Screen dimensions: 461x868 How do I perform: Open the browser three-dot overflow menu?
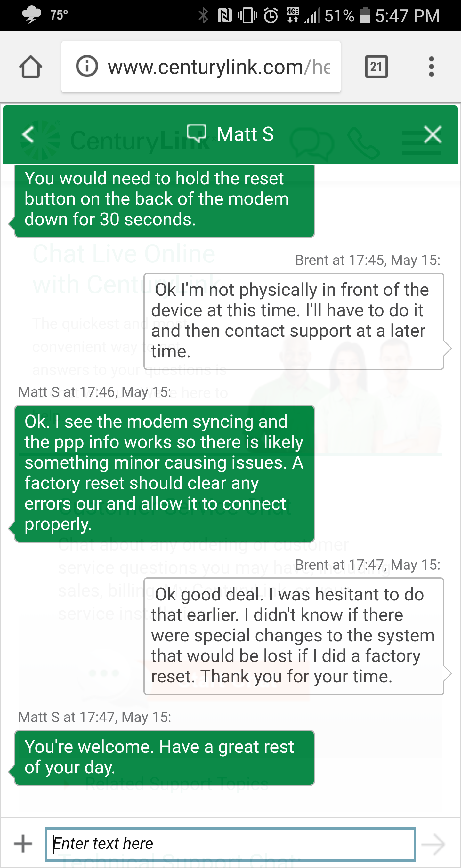[x=431, y=67]
